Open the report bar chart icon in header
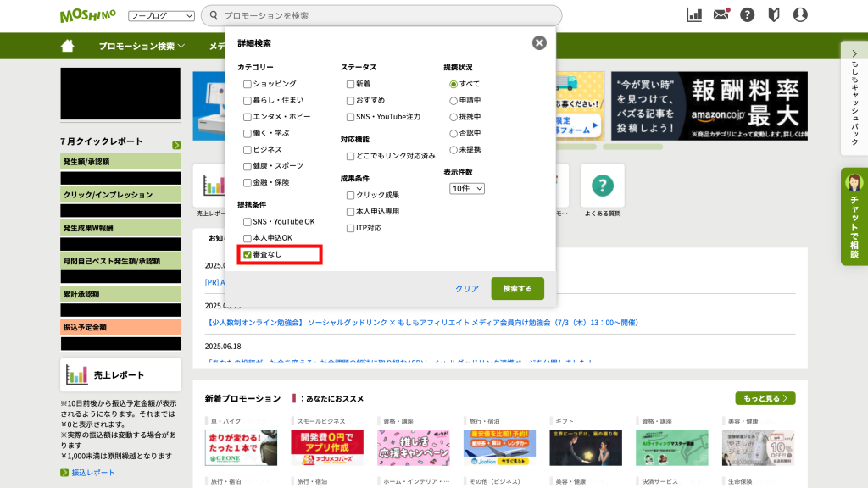 point(694,15)
